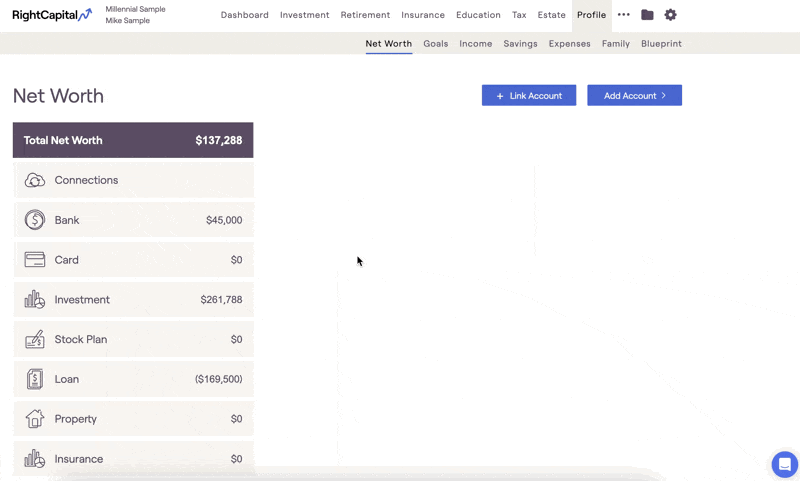
Task: Switch to the Savings tab
Action: click(x=520, y=43)
